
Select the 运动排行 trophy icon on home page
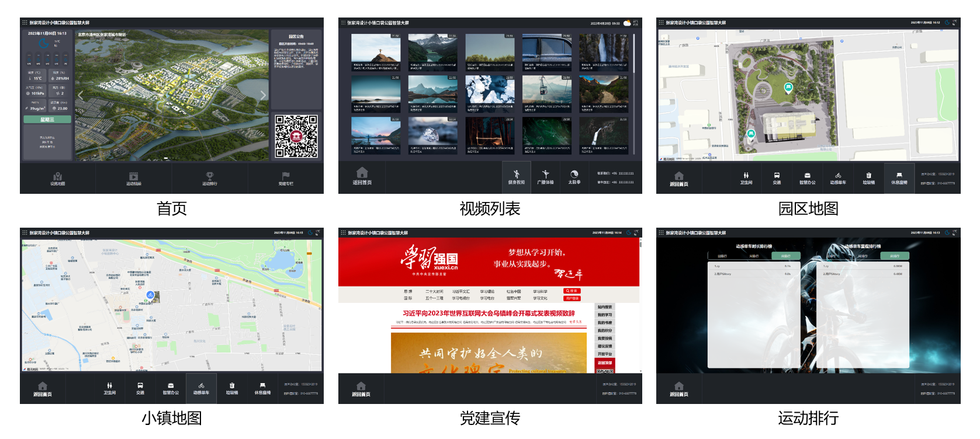pos(209,179)
